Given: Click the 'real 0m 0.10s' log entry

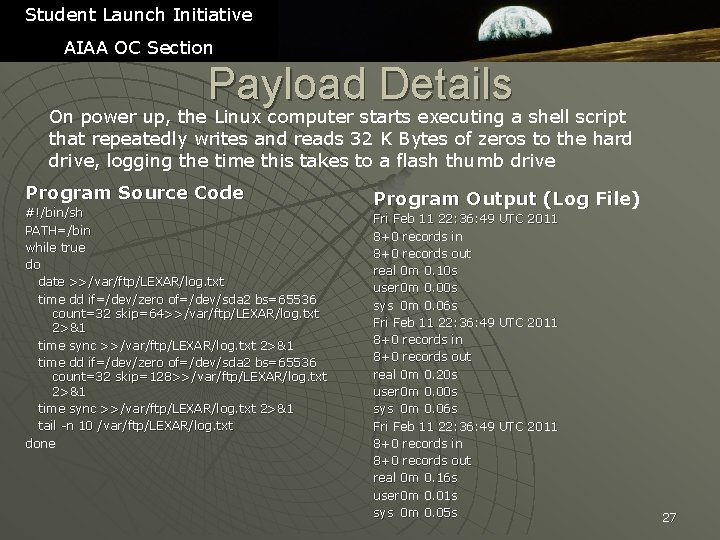Looking at the screenshot, I should coord(415,271).
